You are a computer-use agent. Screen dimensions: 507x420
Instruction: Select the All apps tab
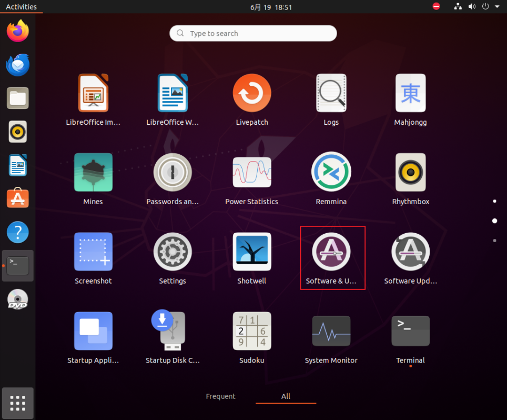286,396
